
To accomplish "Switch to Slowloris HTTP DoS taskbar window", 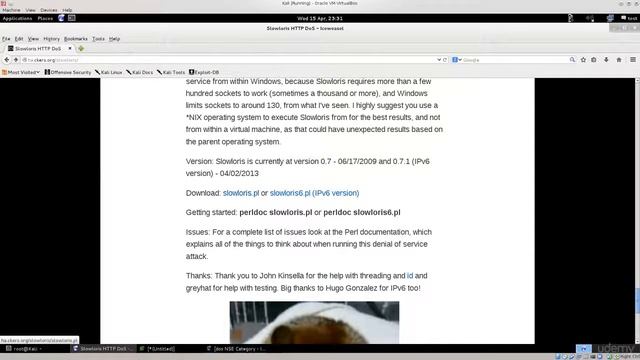I will [x=102, y=349].
